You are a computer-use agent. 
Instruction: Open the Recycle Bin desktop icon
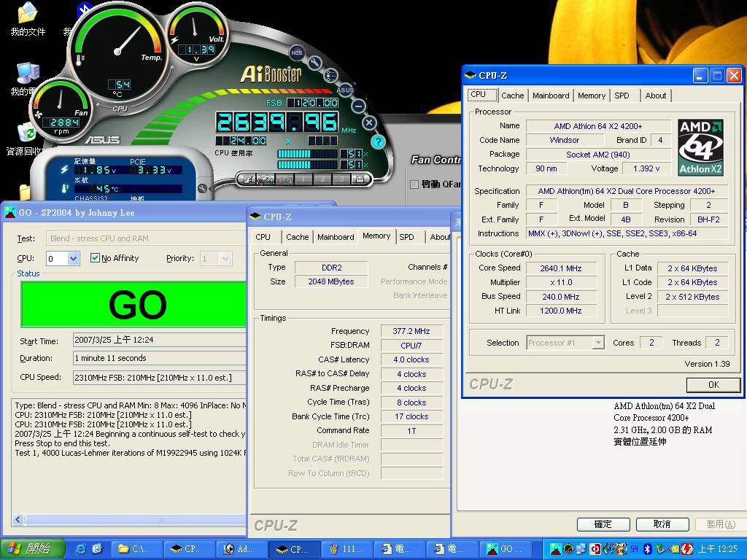[x=25, y=139]
